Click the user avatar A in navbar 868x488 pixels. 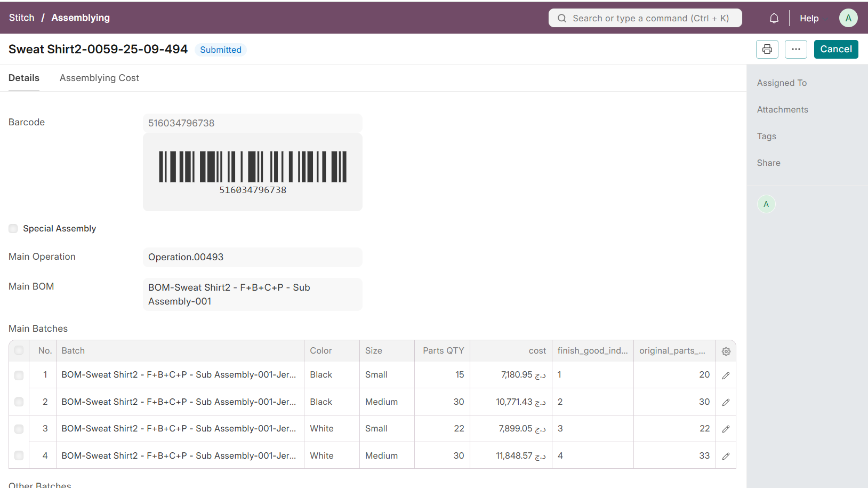click(x=848, y=18)
